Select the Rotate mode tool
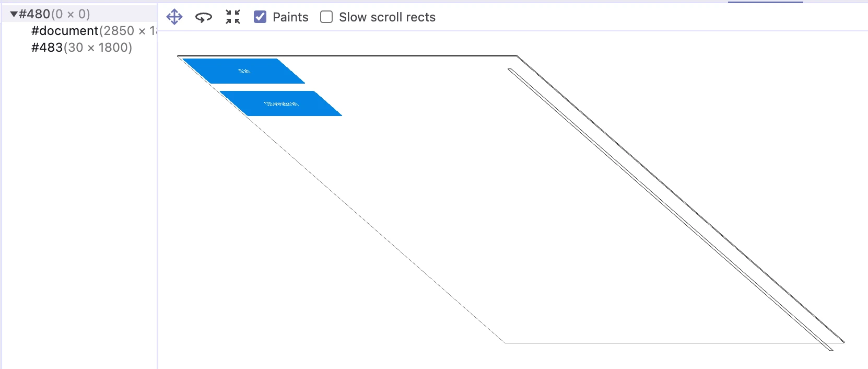The height and width of the screenshot is (369, 868). (203, 17)
